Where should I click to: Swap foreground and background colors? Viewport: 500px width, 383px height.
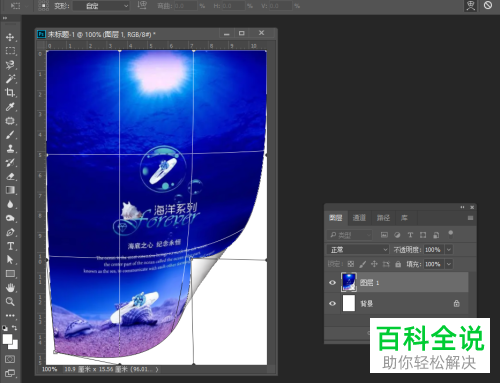pos(14,328)
